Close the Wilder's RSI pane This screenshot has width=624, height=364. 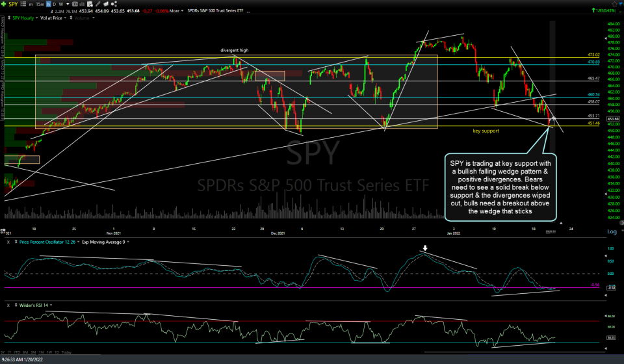tap(8, 305)
